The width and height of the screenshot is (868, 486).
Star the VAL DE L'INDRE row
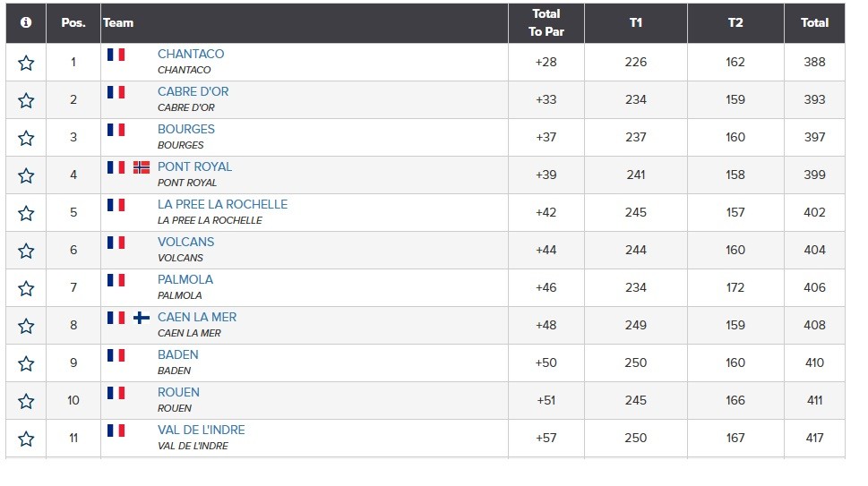coord(26,439)
